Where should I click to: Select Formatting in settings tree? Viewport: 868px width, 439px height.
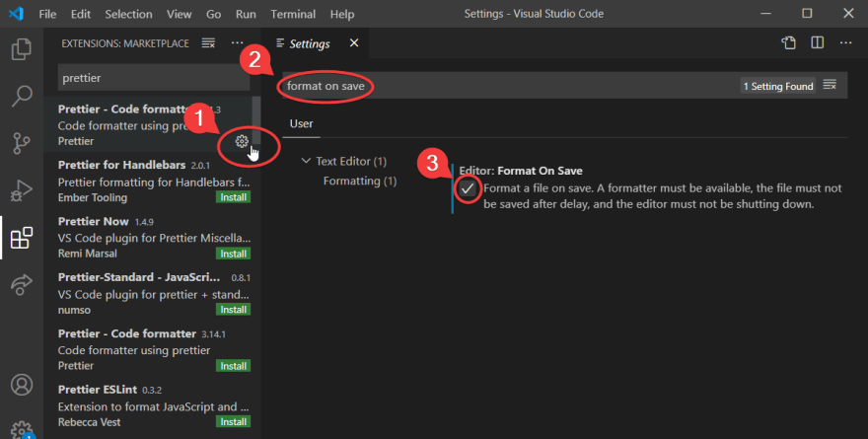point(359,181)
